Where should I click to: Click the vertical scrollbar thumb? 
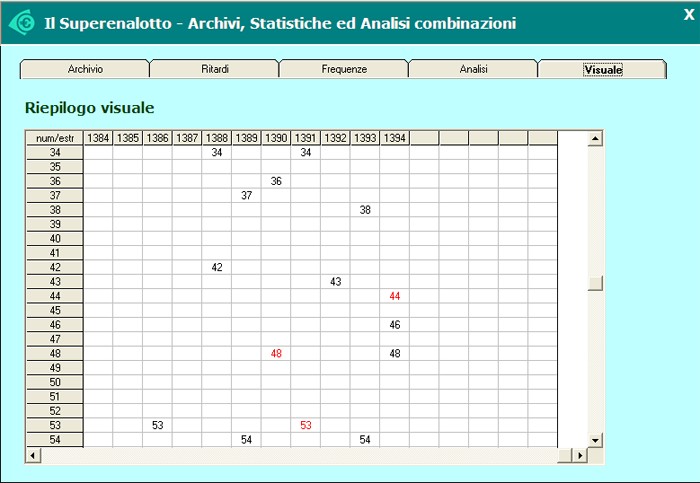[595, 283]
